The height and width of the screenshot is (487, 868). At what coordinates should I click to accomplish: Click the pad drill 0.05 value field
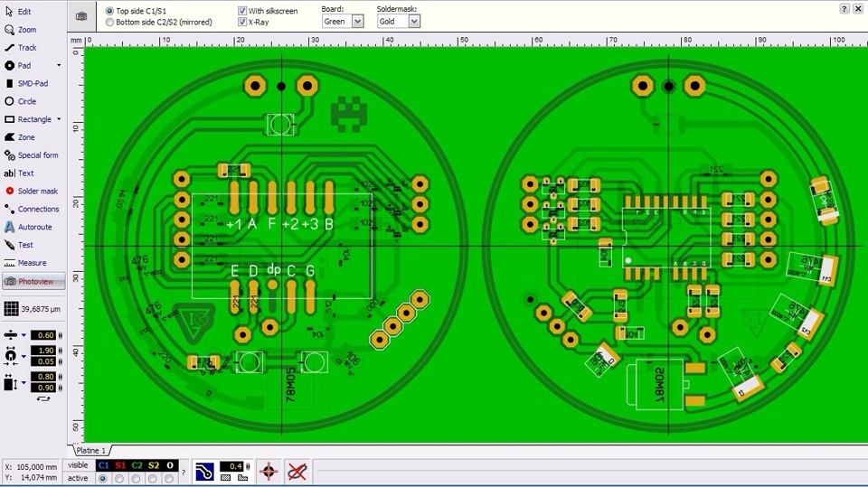[43, 361]
